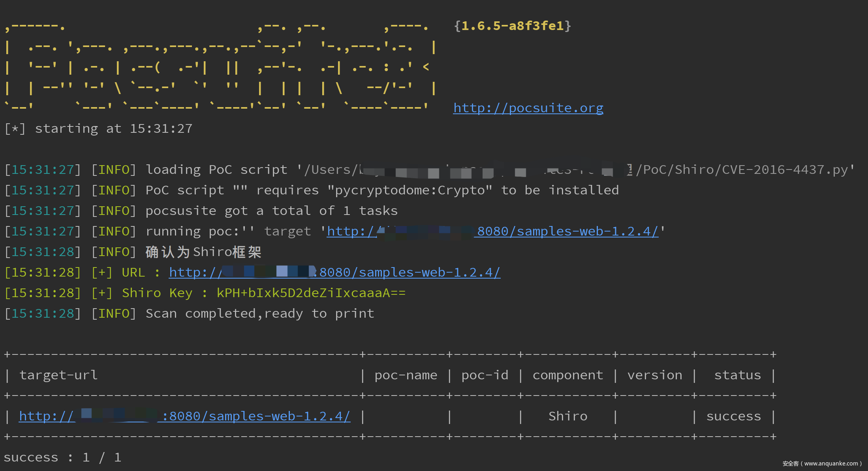
Task: Click the anquanke.com watermark text
Action: click(822, 463)
